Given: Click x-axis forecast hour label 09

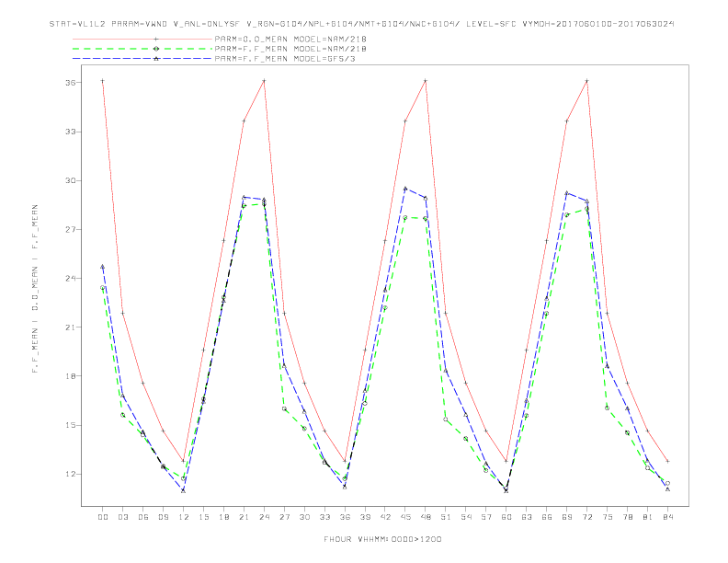Looking at the screenshot, I should pyautogui.click(x=163, y=517).
